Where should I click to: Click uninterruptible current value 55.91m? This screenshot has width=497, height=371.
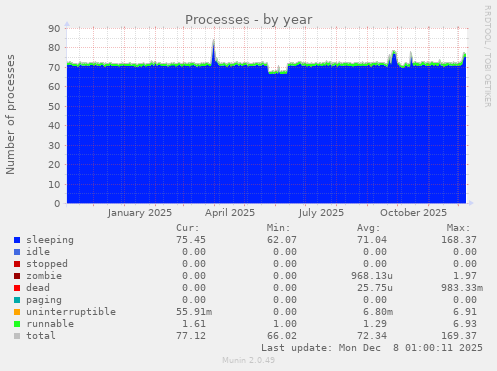[x=194, y=312]
